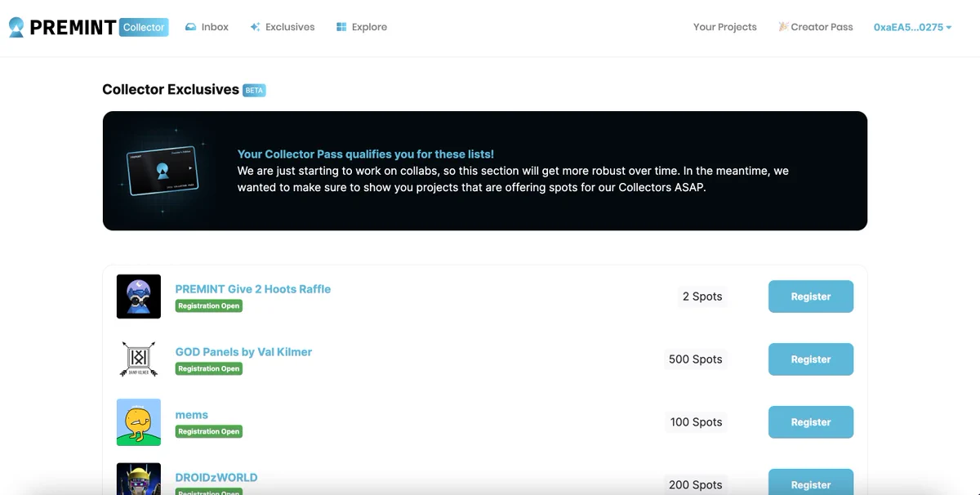980x495 pixels.
Task: Click the 200 Spots label
Action: (696, 484)
